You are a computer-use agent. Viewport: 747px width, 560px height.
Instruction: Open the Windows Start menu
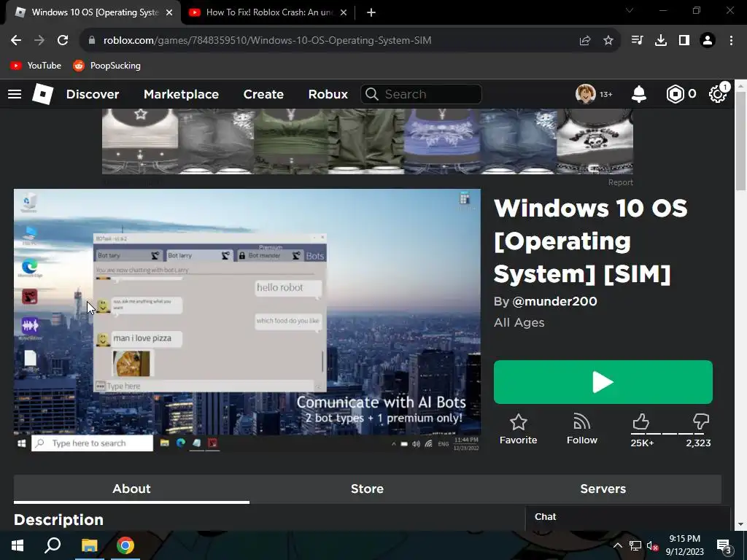(x=18, y=545)
